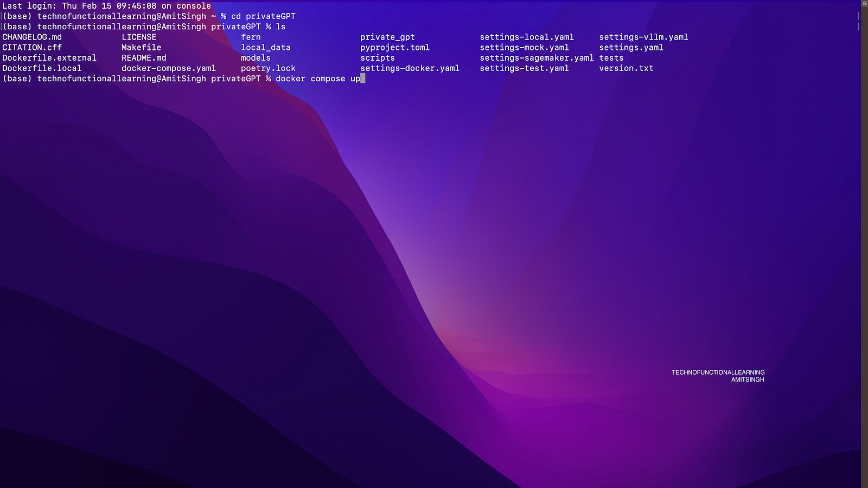
Task: Click the CHANGELOG.md filename
Action: click(x=32, y=37)
